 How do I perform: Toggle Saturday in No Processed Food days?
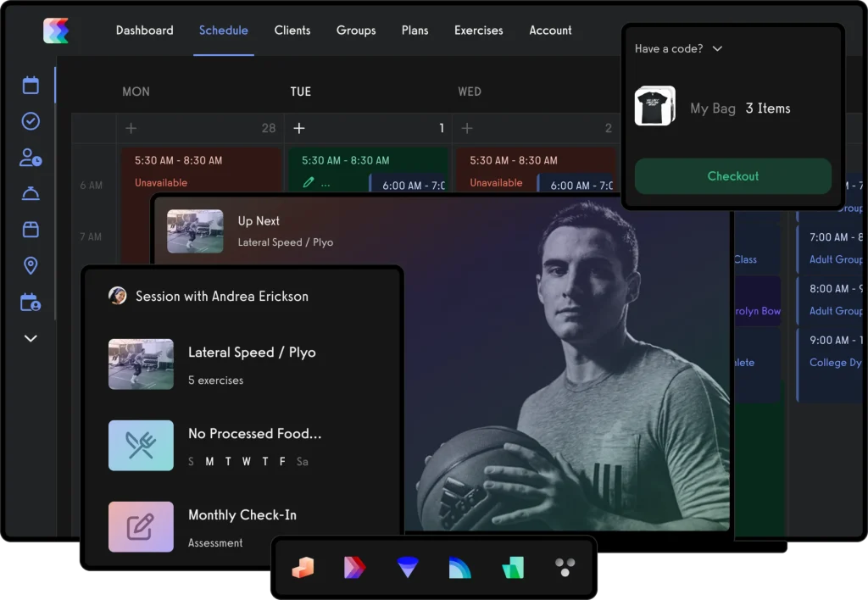302,462
